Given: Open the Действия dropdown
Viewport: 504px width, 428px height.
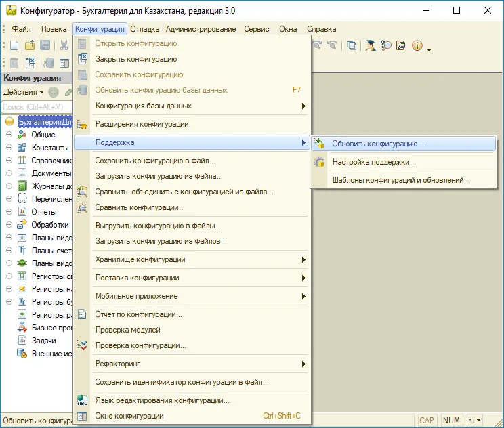Looking at the screenshot, I should (23, 92).
